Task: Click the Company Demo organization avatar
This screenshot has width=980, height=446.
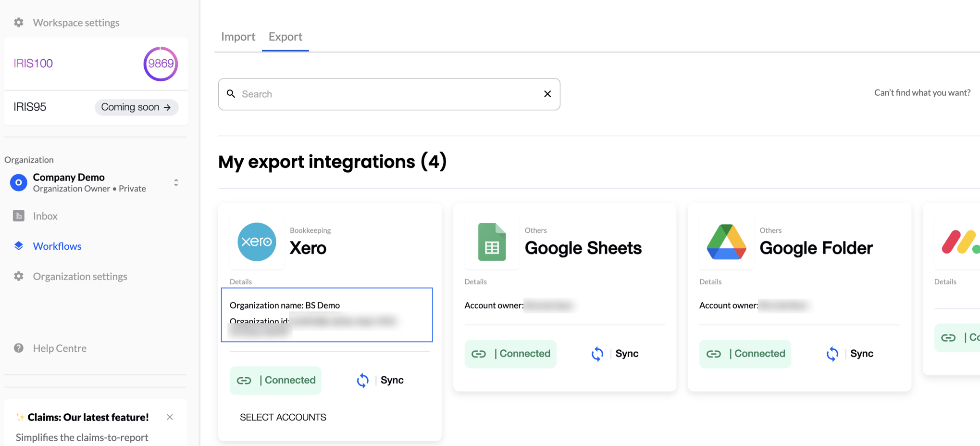Action: pos(19,182)
